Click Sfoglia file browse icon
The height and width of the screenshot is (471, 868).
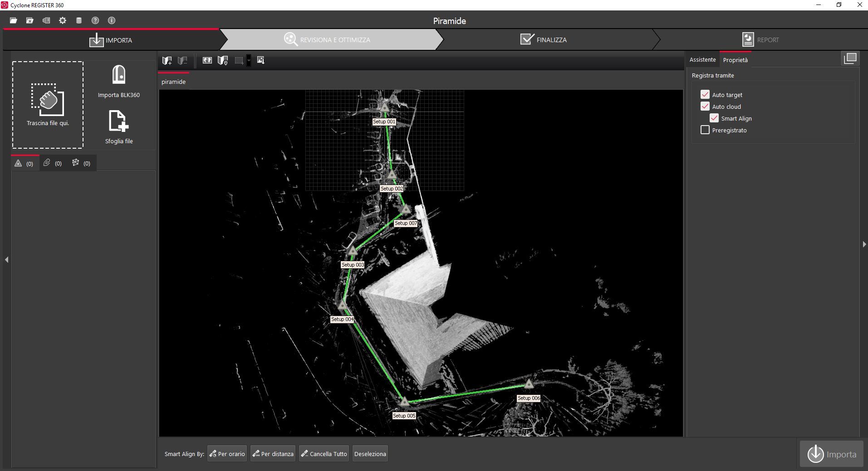coord(119,121)
